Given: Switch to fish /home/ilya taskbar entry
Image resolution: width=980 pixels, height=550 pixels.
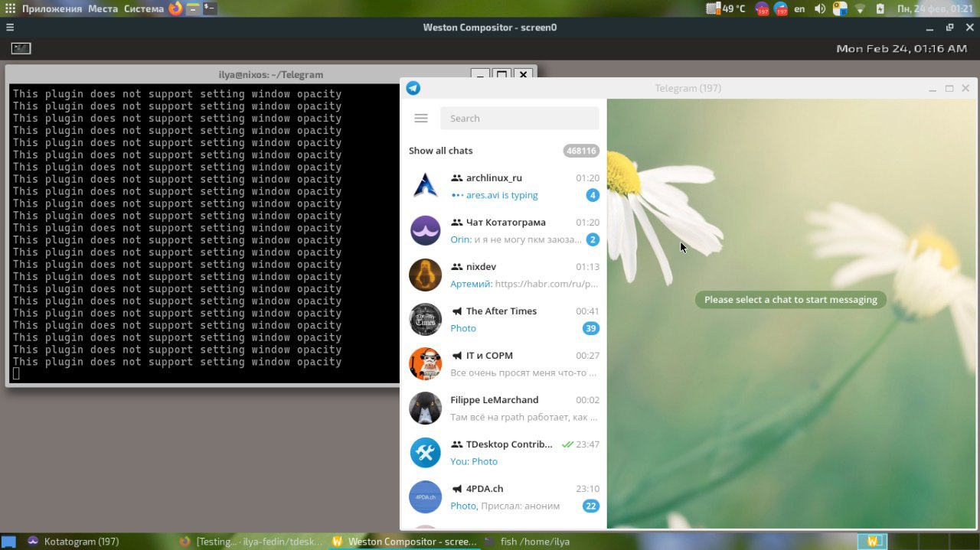Looking at the screenshot, I should click(x=528, y=541).
